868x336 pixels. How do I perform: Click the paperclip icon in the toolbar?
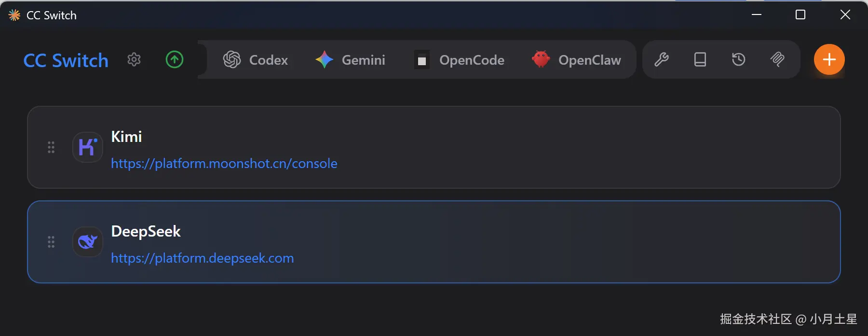tap(777, 59)
